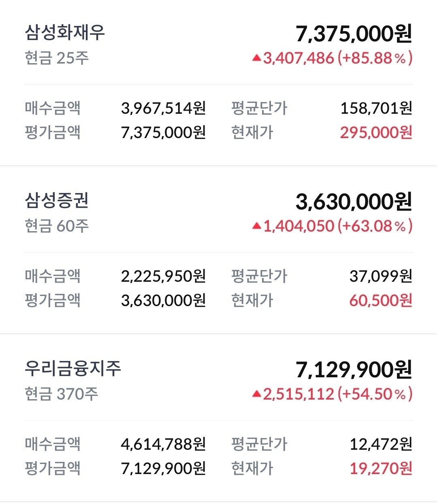Image resolution: width=437 pixels, height=504 pixels.
Task: Click 삼성화재우 current price 295,000원
Action: pyautogui.click(x=376, y=133)
